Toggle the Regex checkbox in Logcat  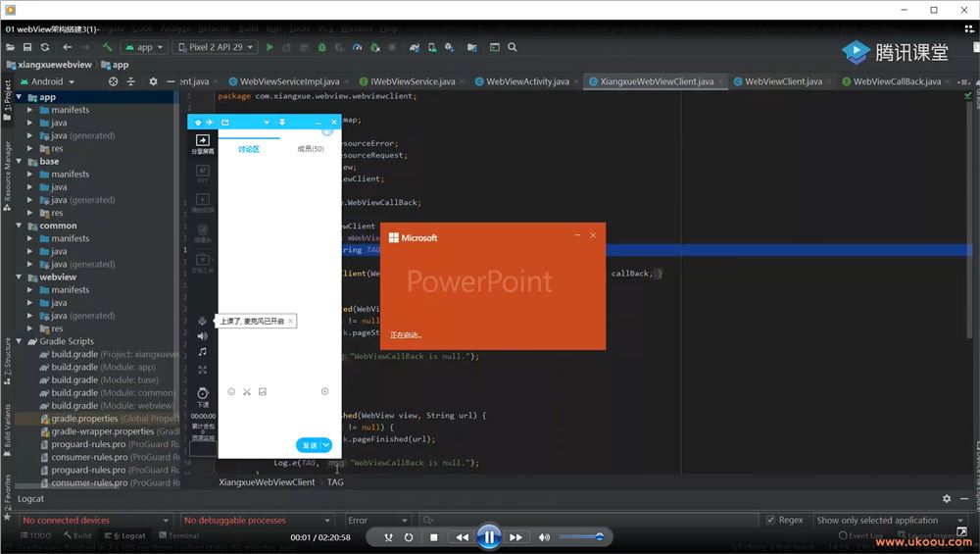771,521
